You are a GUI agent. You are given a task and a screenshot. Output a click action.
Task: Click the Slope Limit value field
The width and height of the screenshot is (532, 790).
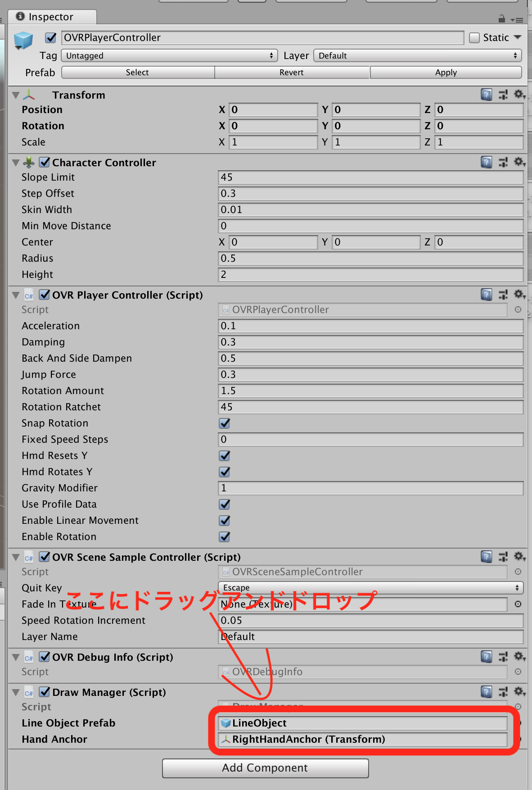tap(371, 177)
